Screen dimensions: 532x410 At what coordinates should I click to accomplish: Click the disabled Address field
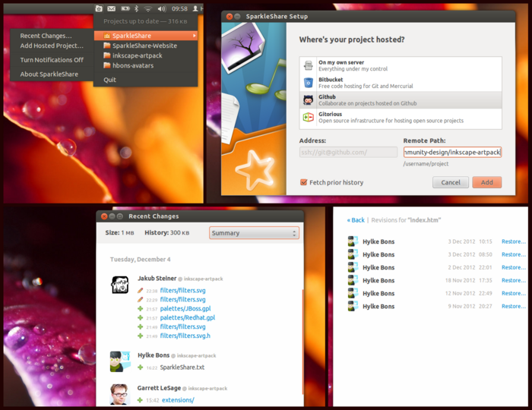pyautogui.click(x=348, y=152)
